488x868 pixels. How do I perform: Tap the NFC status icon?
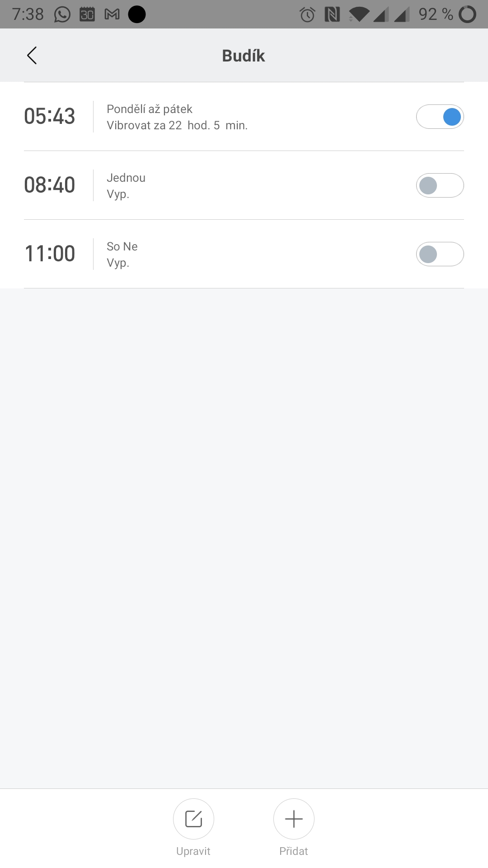pyautogui.click(x=332, y=14)
